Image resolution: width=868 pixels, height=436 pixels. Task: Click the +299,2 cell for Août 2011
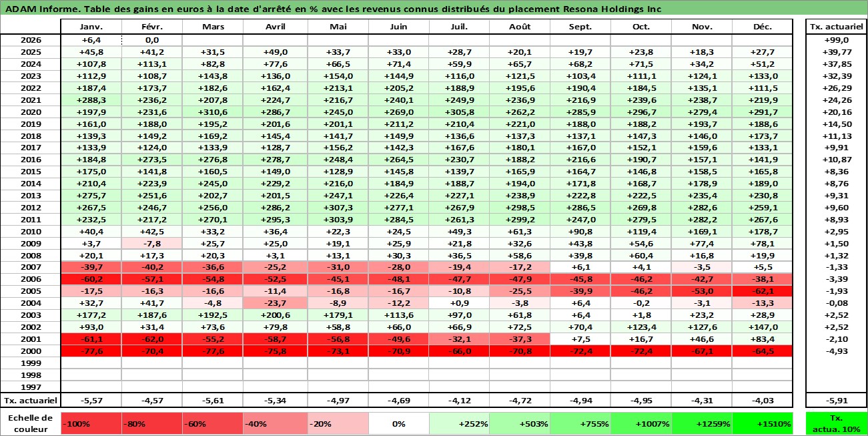[520, 219]
